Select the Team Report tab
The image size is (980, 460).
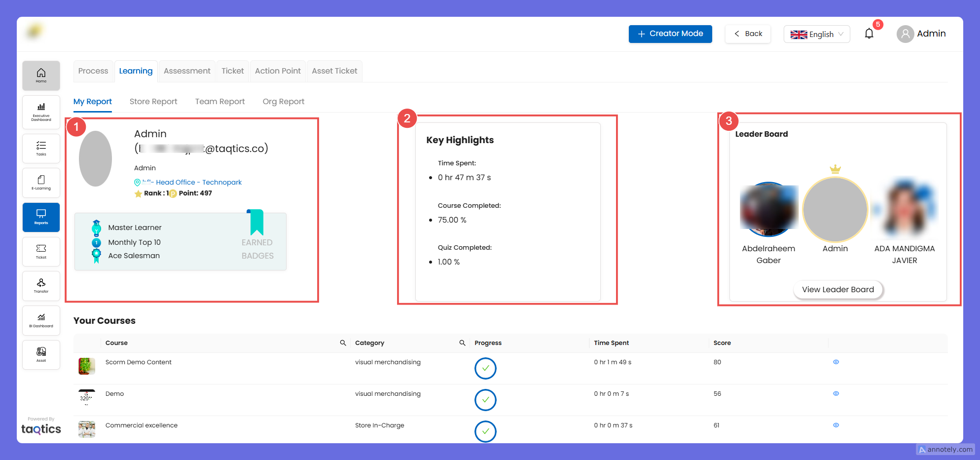point(220,102)
